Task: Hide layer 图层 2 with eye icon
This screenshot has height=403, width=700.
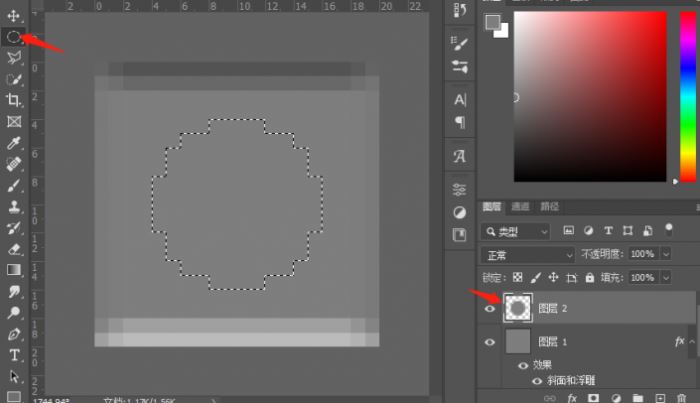Action: tap(490, 308)
